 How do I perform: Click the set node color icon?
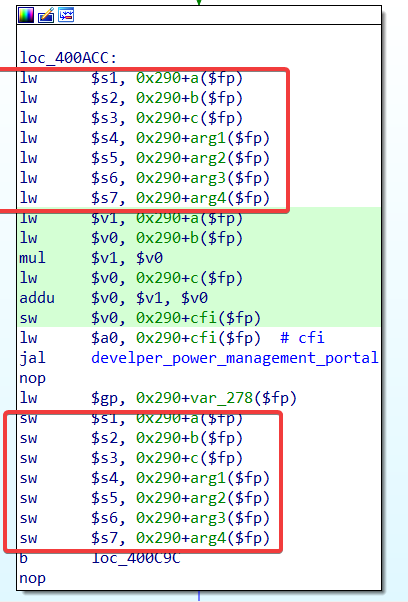26,15
